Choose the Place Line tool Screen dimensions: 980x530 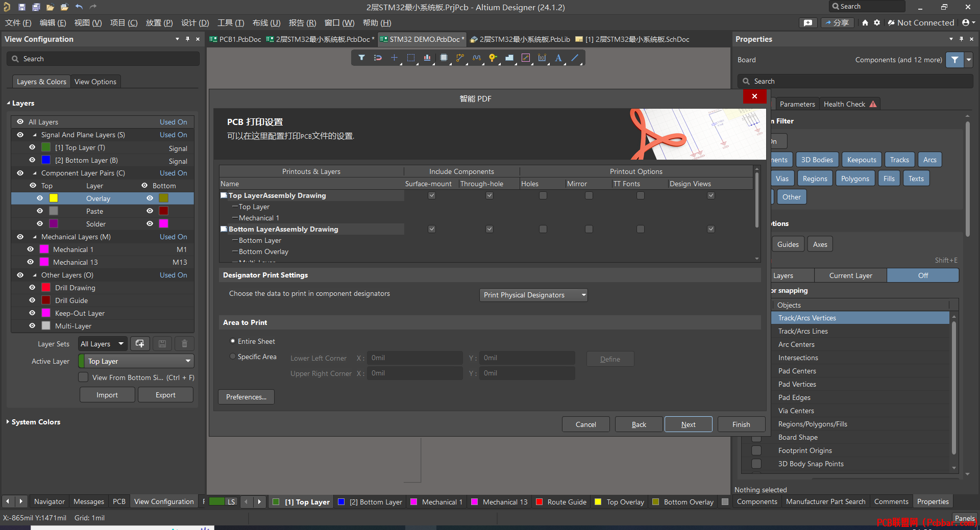tap(575, 58)
